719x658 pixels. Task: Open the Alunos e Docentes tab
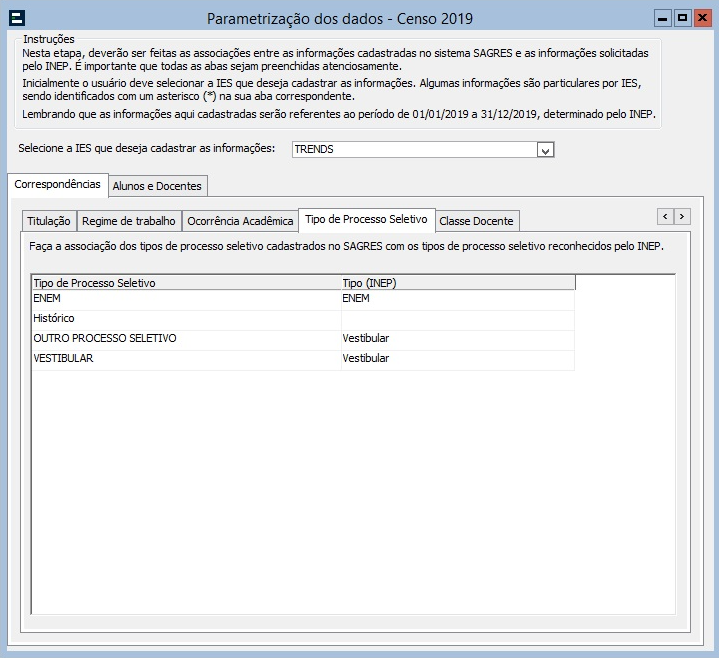click(157, 186)
